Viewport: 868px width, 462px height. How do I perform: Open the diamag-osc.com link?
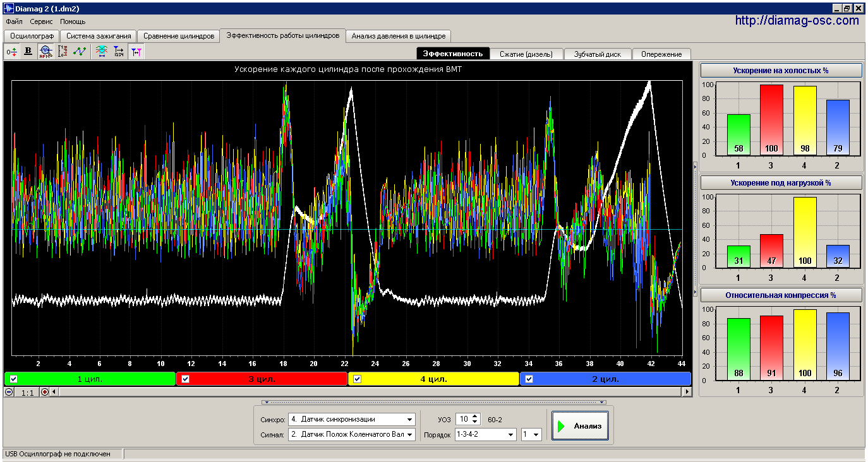point(797,20)
